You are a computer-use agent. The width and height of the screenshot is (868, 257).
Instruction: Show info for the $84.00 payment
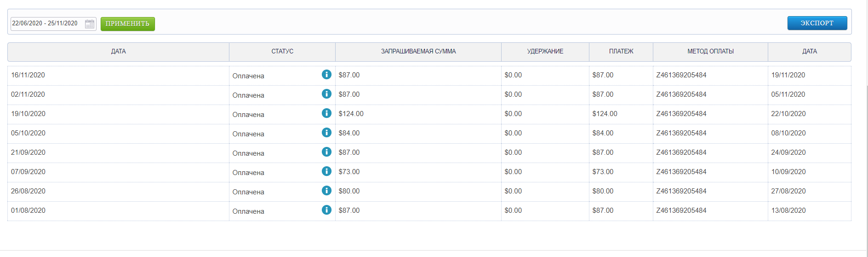tap(326, 133)
